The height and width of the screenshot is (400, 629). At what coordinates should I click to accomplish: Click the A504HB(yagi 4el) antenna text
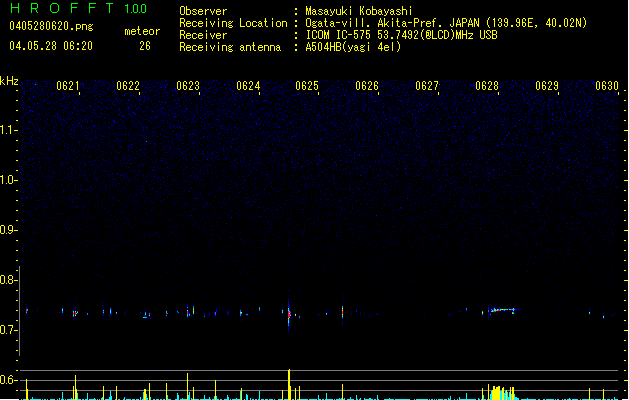pyautogui.click(x=353, y=47)
